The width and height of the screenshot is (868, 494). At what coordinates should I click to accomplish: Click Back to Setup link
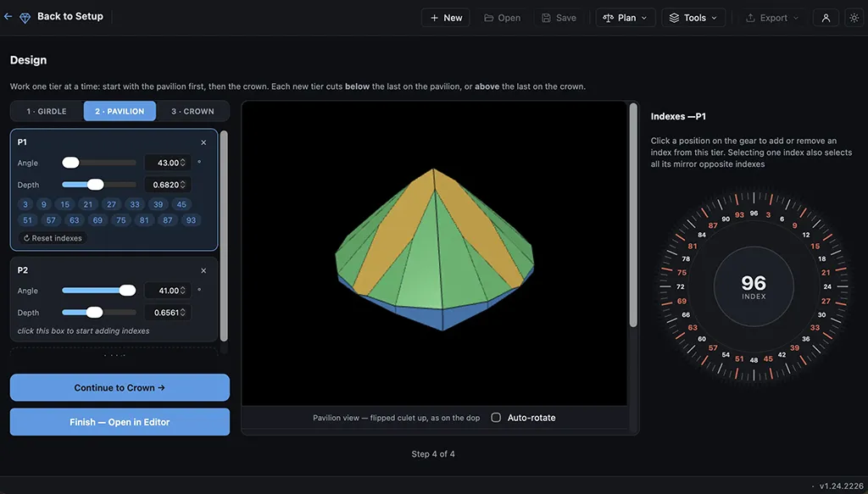pos(70,17)
